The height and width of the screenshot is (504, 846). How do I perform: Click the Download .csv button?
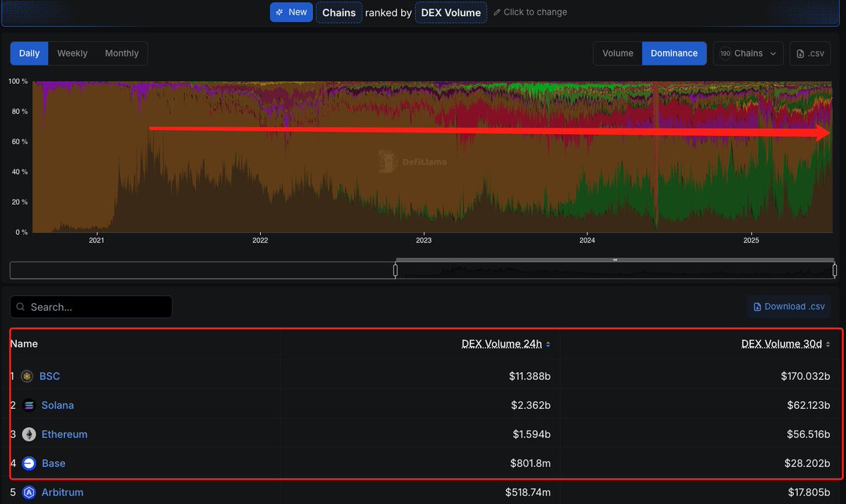(789, 307)
